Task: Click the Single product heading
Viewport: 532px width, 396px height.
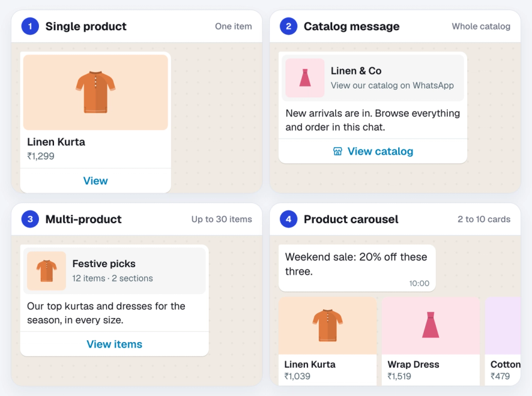Action: 86,26
